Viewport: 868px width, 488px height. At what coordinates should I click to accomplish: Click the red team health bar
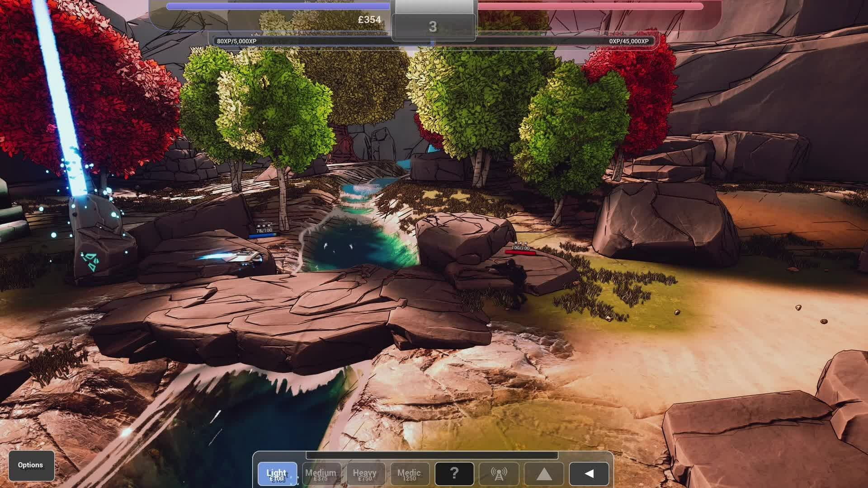coord(590,6)
